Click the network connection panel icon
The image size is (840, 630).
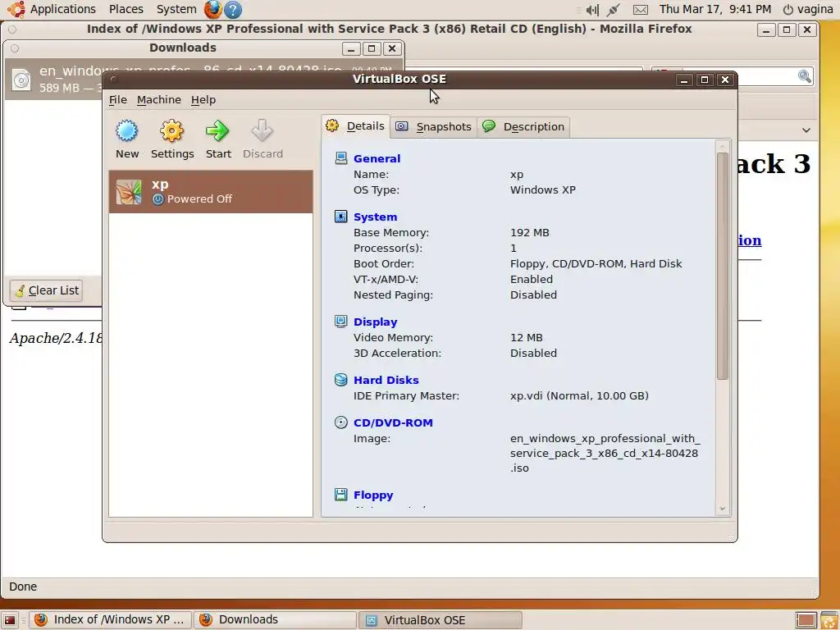tap(614, 10)
